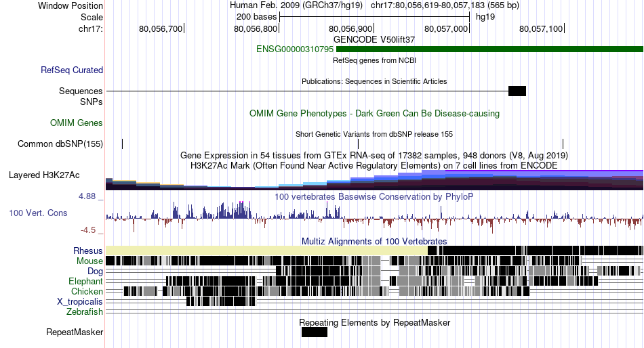
Task: Click the Basewise Conservation by PhyloP title
Action: [x=374, y=196]
